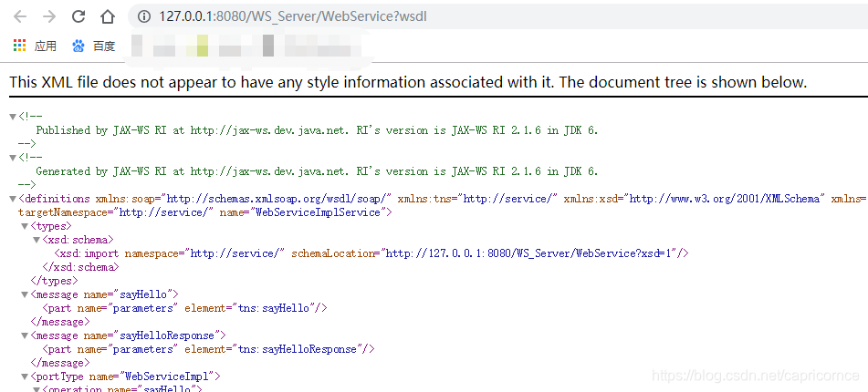This screenshot has width=868, height=392.
Task: Go back with the browser back arrow
Action: (x=20, y=16)
